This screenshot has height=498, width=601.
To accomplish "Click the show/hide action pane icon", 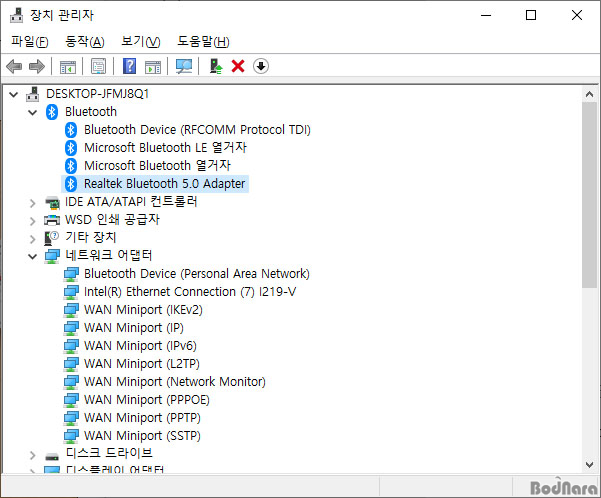I will click(153, 67).
